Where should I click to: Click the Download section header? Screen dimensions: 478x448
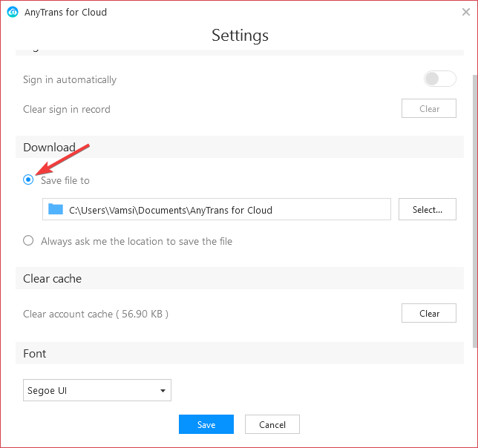(240, 147)
